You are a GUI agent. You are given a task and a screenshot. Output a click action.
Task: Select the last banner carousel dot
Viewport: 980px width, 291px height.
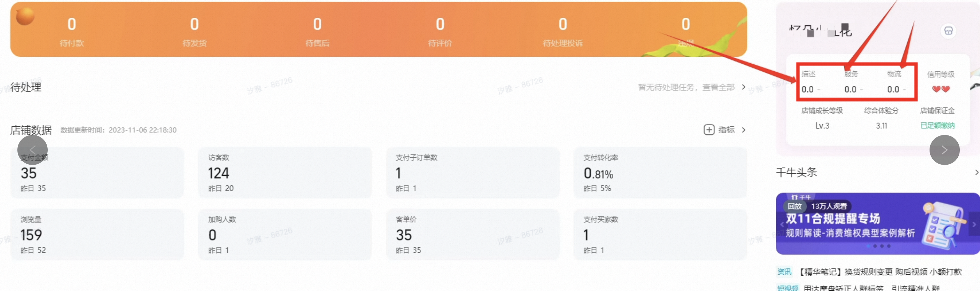coord(888,246)
